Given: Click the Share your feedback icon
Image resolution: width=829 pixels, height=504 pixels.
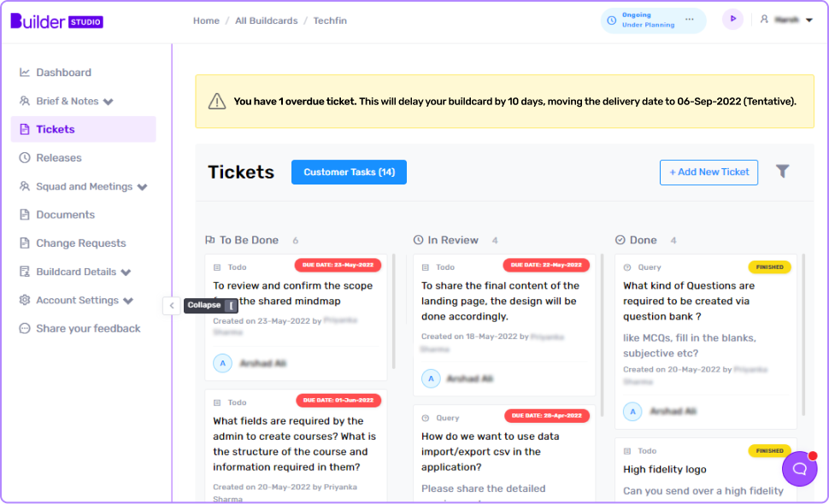Looking at the screenshot, I should 24,329.
